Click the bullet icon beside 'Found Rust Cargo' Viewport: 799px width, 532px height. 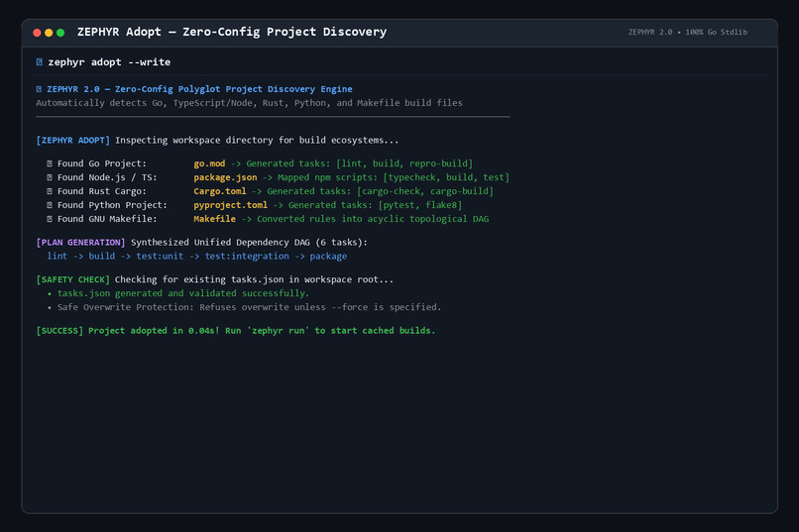click(50, 191)
